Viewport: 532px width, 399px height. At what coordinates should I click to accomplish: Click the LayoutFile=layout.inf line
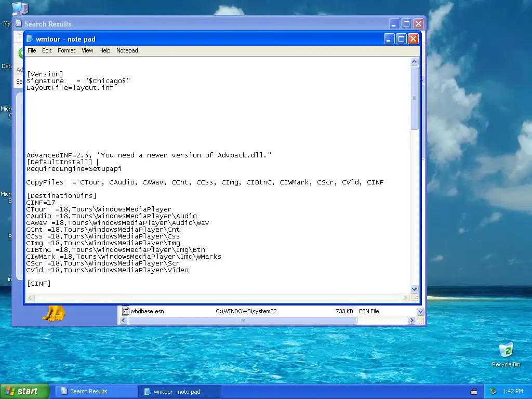[70, 87]
